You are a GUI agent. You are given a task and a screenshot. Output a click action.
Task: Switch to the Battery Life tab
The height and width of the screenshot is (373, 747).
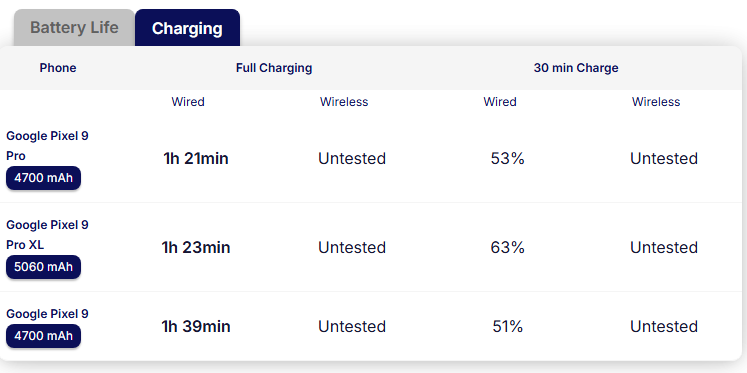coord(74,28)
